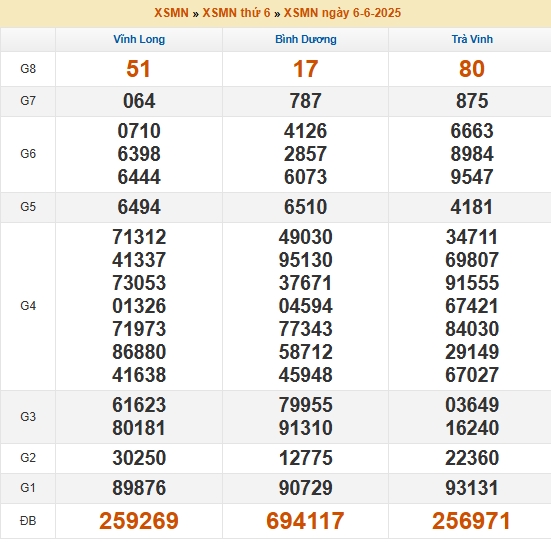
Task: Select the G3 row label
Action: (28, 417)
